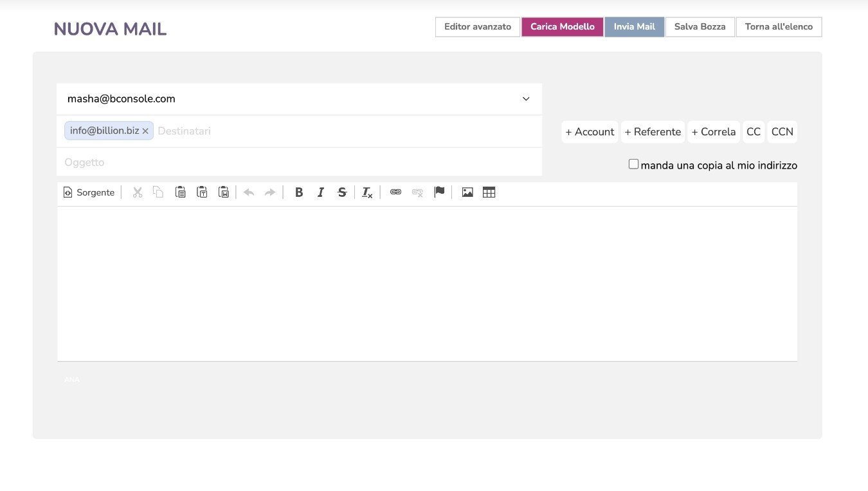Open the Sorgente source view
The image size is (868, 491).
(89, 192)
